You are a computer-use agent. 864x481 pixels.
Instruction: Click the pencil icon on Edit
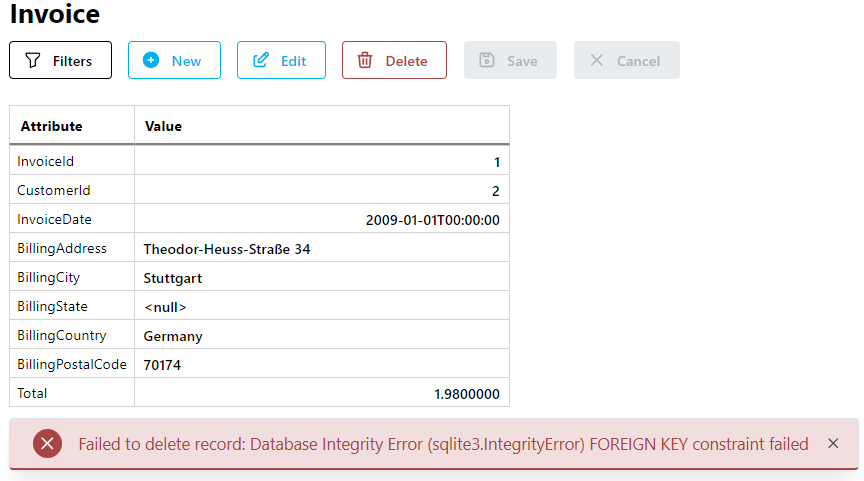coord(261,60)
